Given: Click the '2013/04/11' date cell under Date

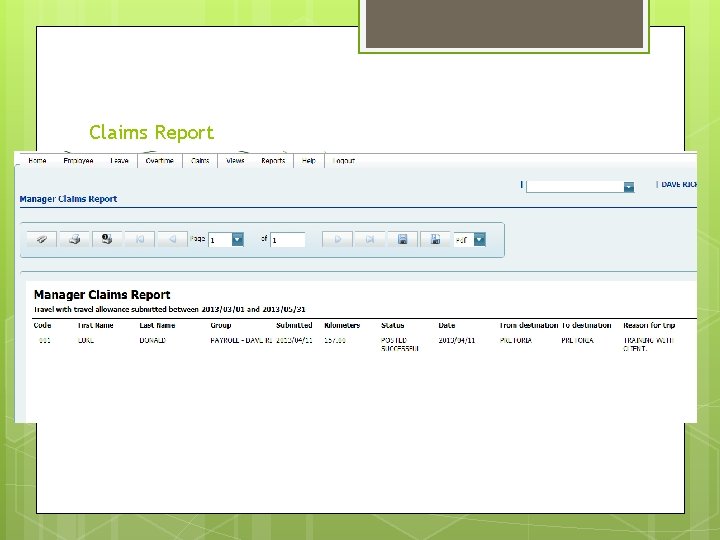Looking at the screenshot, I should pyautogui.click(x=456, y=340).
